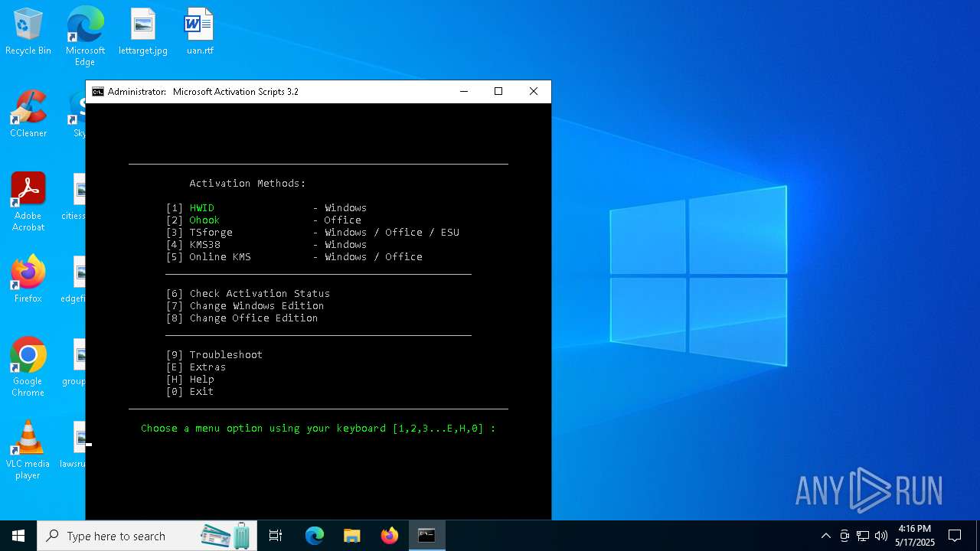Click the [3] TSforge menu line
Screen dimensions: 980x551
pyautogui.click(x=312, y=233)
